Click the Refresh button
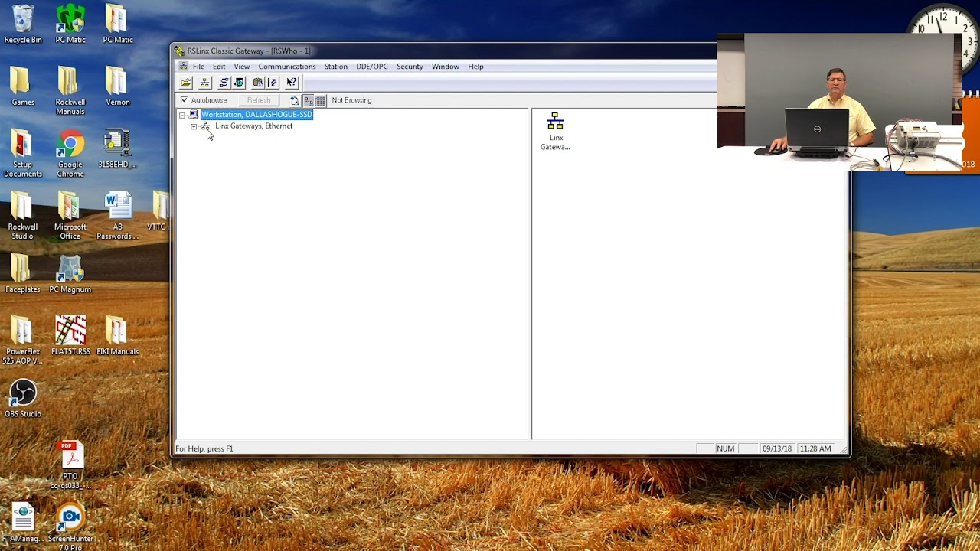This screenshot has height=551, width=980. coord(259,100)
